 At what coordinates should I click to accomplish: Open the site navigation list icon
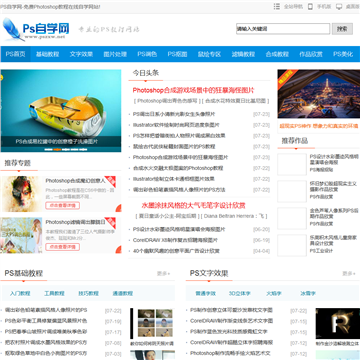pos(277,7)
